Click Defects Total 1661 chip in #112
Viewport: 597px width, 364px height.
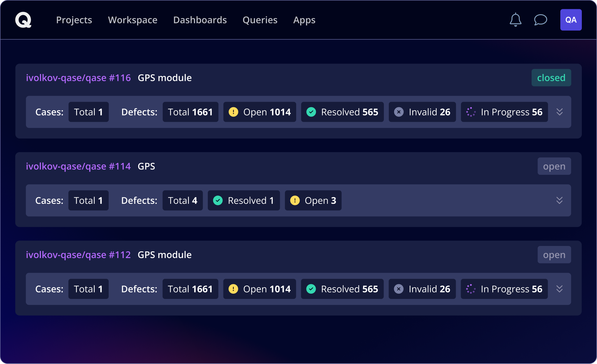pos(190,289)
